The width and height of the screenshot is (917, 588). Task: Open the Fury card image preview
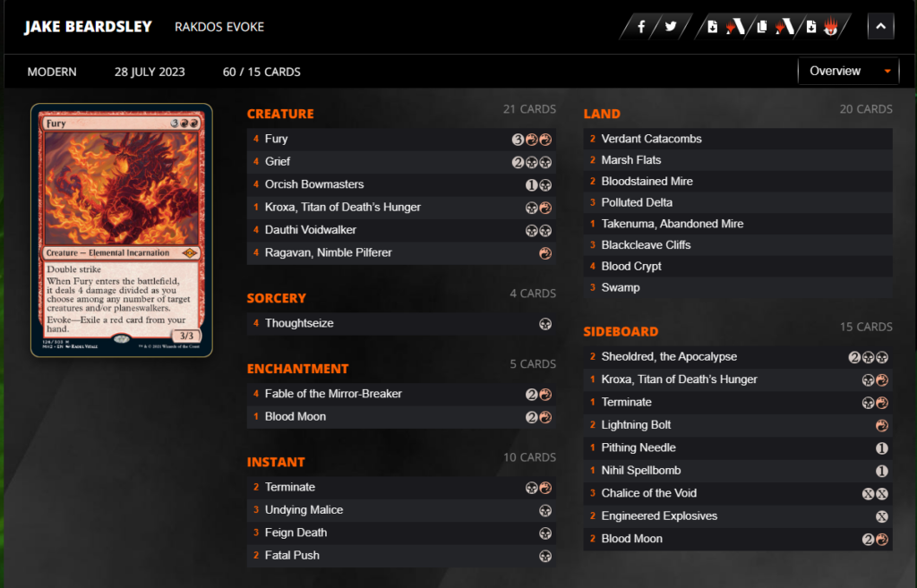pyautogui.click(x=122, y=230)
